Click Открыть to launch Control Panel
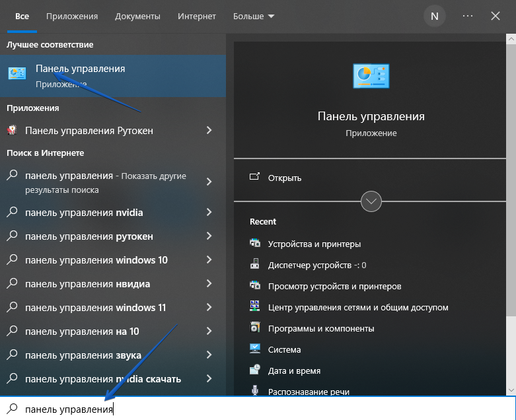This screenshot has height=420, width=516. pyautogui.click(x=285, y=178)
